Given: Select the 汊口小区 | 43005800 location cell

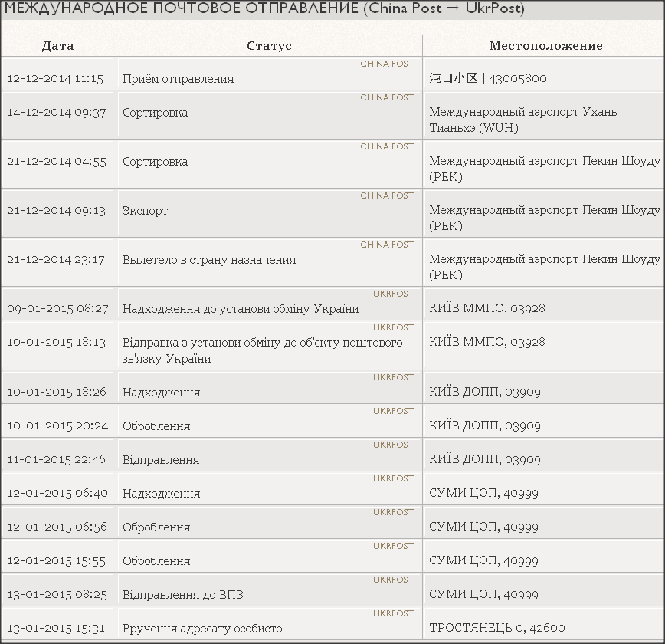Looking at the screenshot, I should tap(488, 79).
